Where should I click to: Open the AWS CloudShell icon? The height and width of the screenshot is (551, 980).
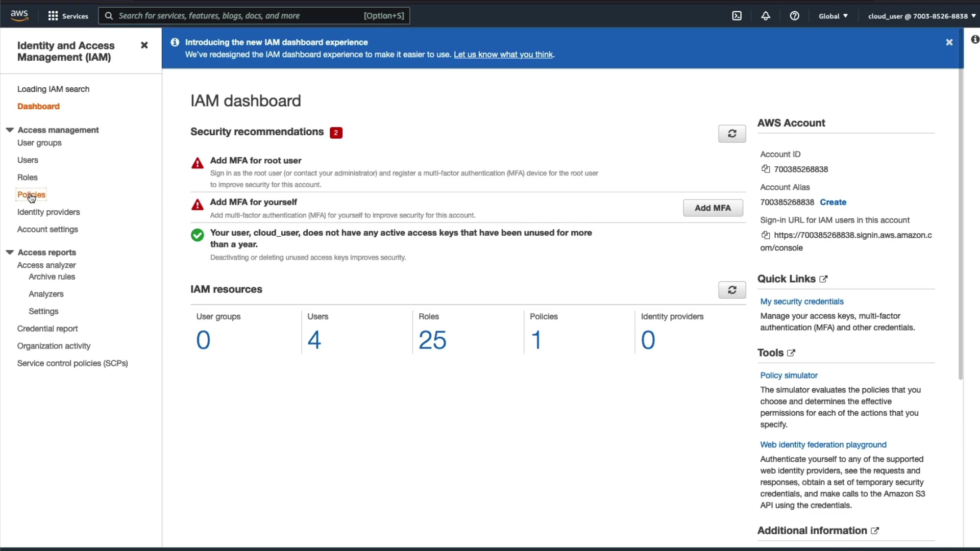[x=737, y=16]
